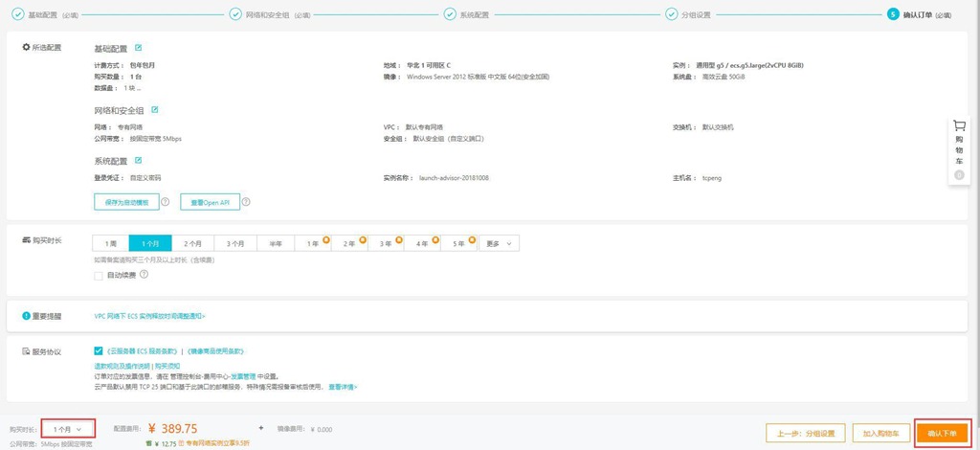Open the 云服务器 ECS 服务条款 link

pyautogui.click(x=143, y=351)
